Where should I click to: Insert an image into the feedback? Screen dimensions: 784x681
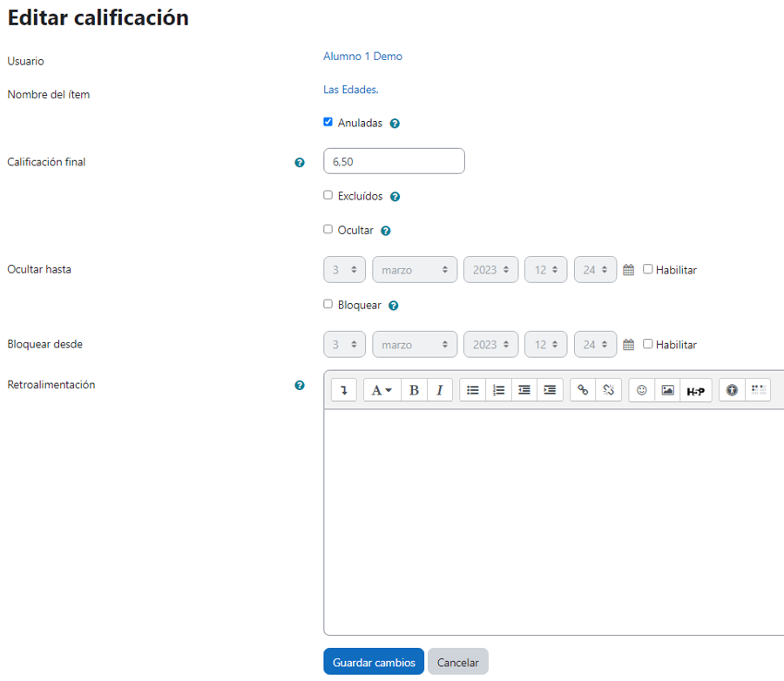[667, 390]
